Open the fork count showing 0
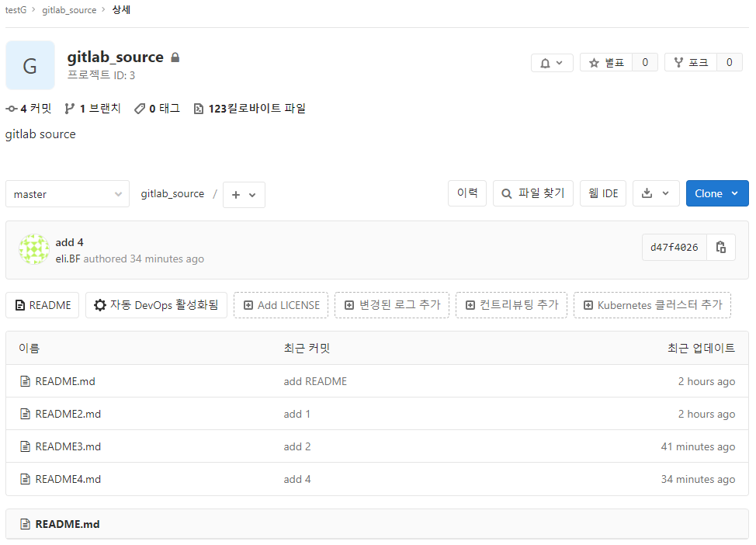The width and height of the screenshot is (756, 545). pyautogui.click(x=730, y=63)
